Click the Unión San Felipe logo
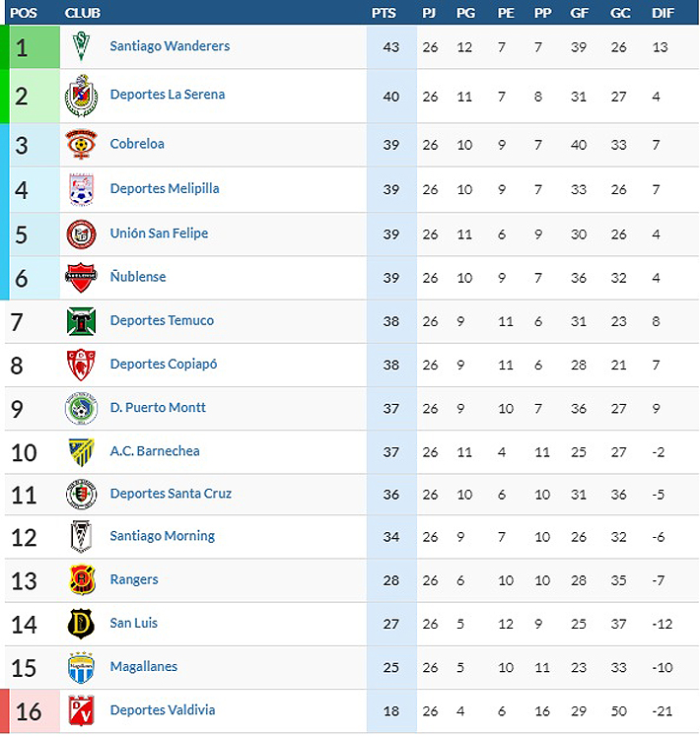Viewport: 700px width, 737px height. (81, 234)
